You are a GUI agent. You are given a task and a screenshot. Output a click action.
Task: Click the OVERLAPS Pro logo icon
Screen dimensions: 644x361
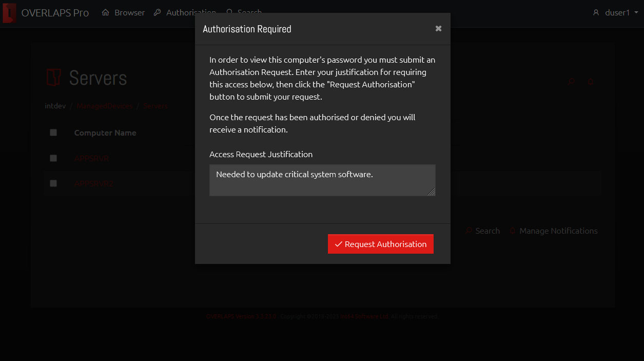pyautogui.click(x=9, y=13)
